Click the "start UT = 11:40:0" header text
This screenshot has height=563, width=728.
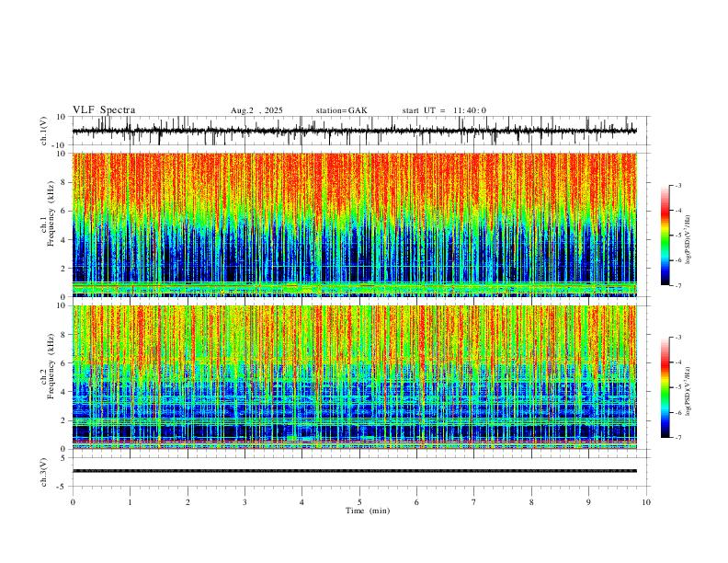click(444, 110)
